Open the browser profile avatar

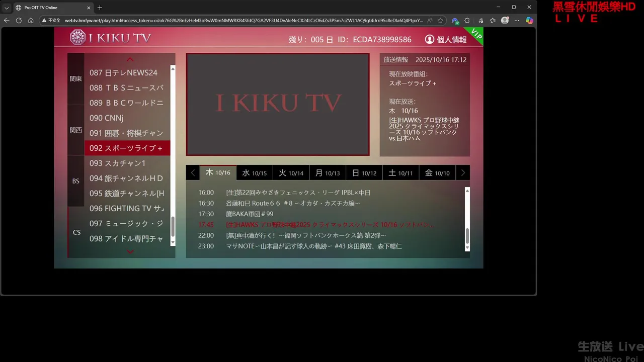coord(505,21)
